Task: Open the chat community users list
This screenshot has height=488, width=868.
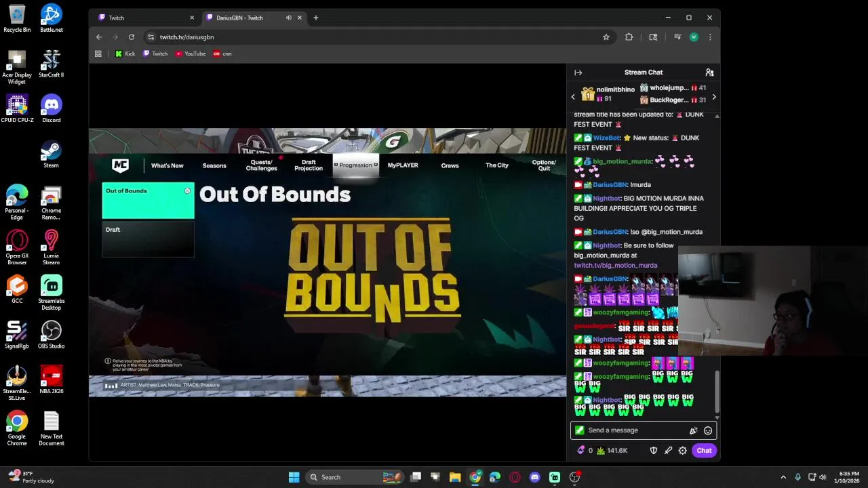Action: [709, 73]
